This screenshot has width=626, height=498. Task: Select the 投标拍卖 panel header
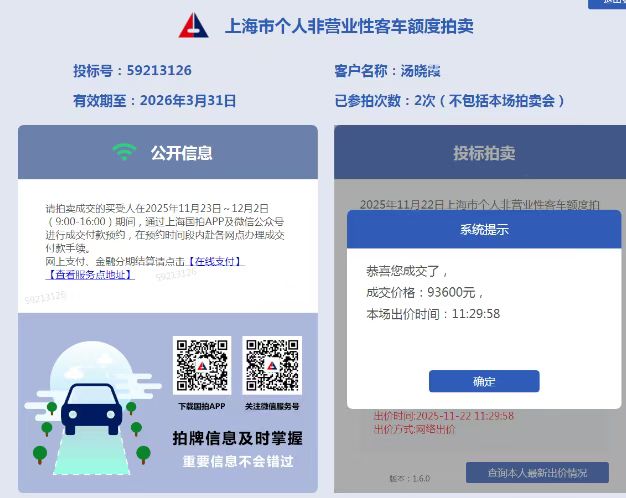pos(480,152)
